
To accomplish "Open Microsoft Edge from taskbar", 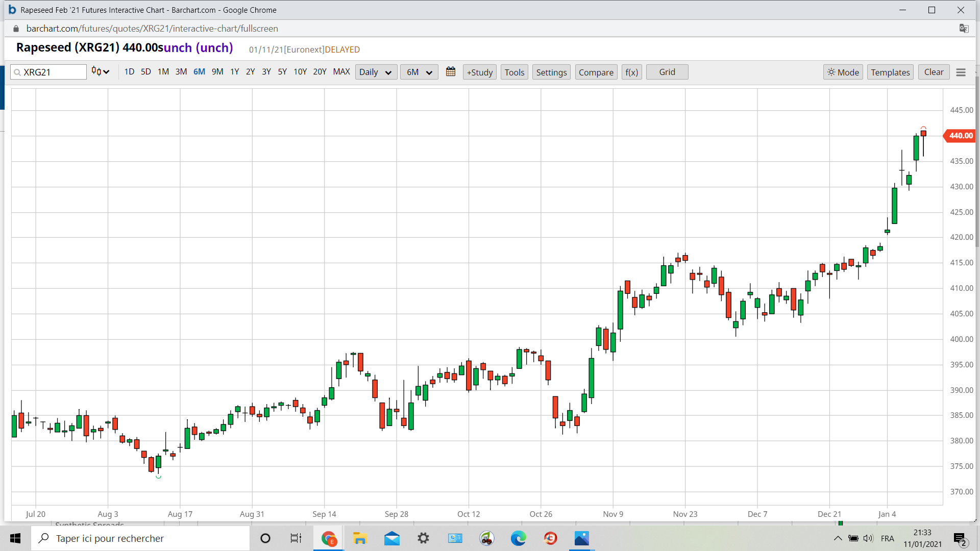I will point(518,538).
